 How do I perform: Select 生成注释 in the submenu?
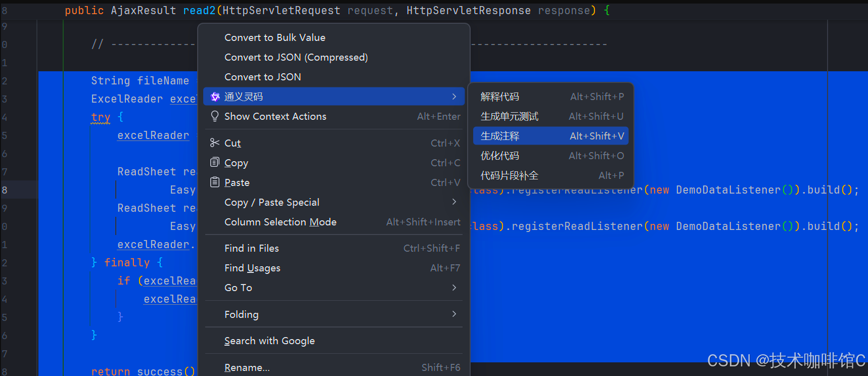coord(551,136)
